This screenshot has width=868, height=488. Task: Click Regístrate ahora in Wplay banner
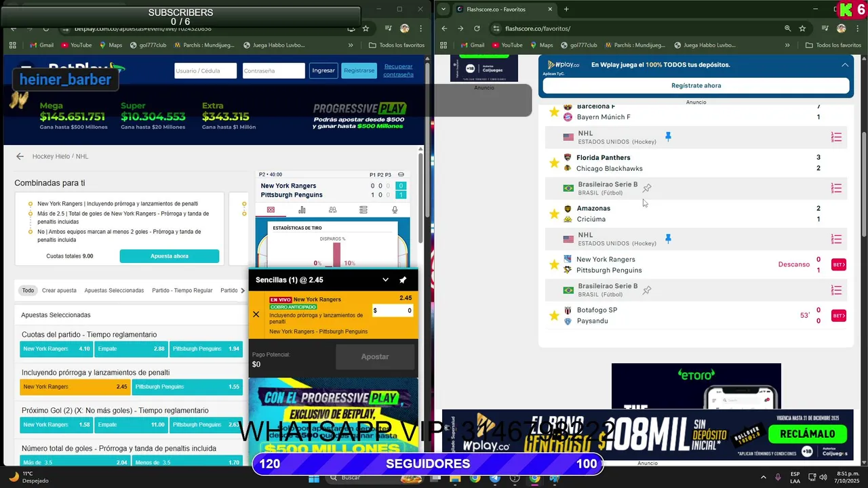tap(696, 85)
